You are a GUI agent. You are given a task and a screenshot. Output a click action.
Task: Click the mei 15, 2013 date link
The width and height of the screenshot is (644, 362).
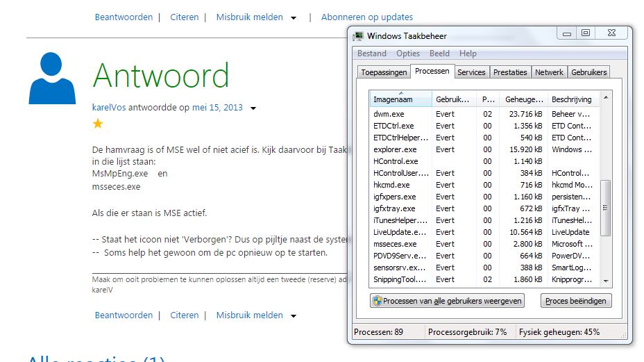[217, 108]
